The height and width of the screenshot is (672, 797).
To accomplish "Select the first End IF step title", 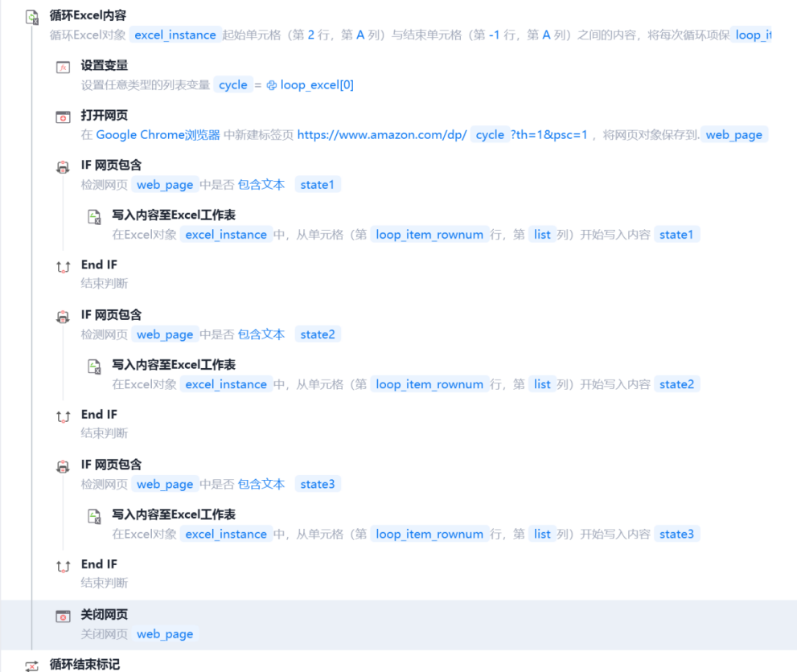I will click(x=99, y=264).
